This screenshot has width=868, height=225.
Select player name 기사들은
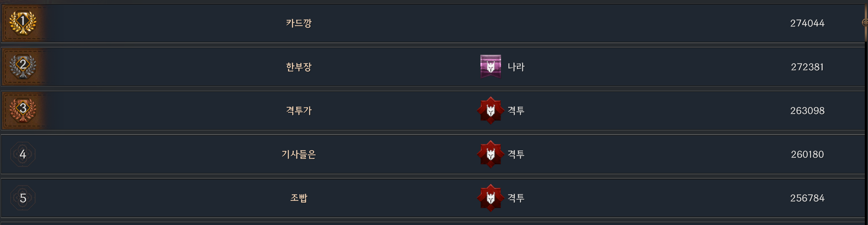[299, 154]
